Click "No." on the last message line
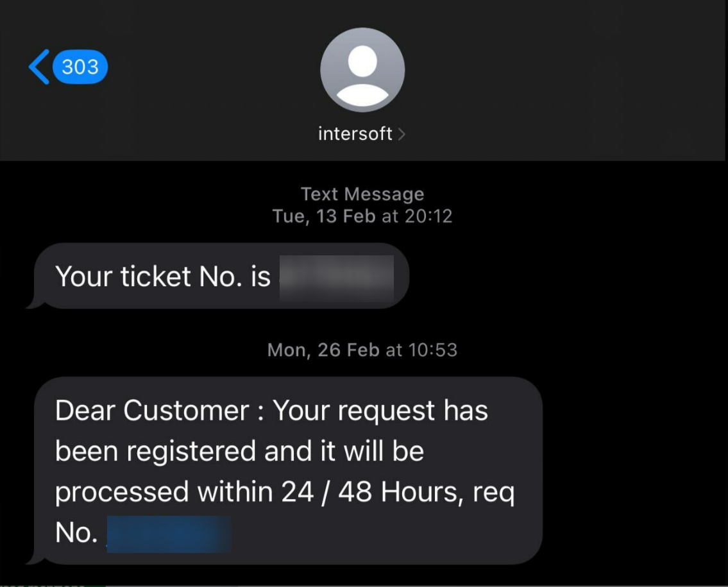 76,533
